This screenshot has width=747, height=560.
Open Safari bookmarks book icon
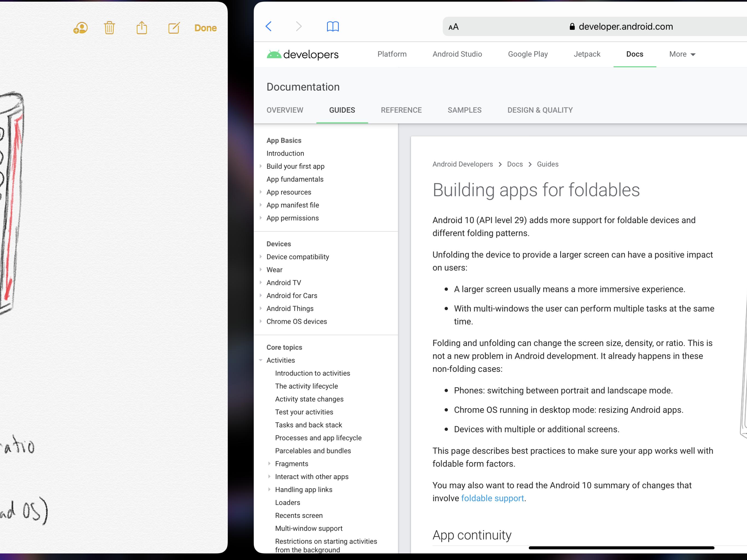[x=333, y=26]
